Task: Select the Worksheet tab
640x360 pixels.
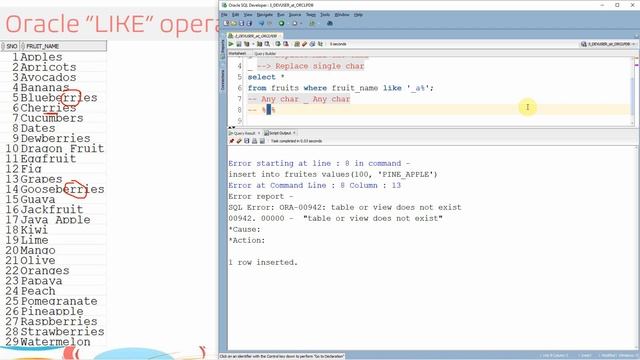Action: click(x=237, y=53)
